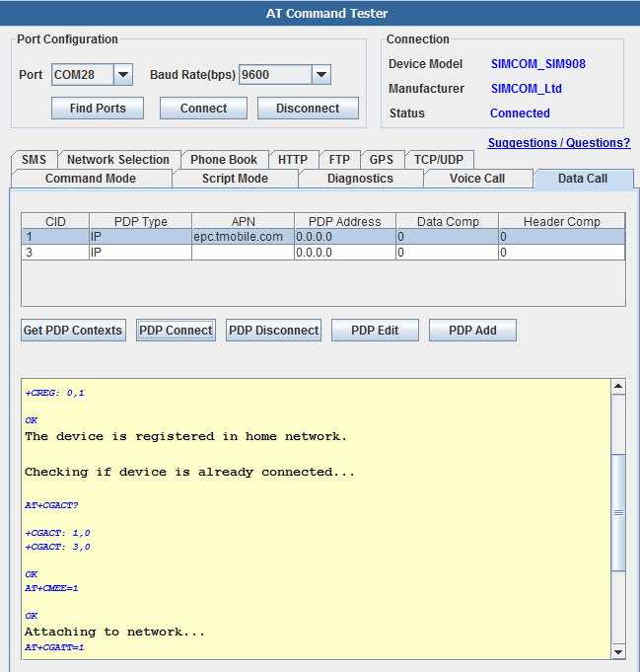
Task: Open the Diagnostics tab
Action: [x=360, y=179]
